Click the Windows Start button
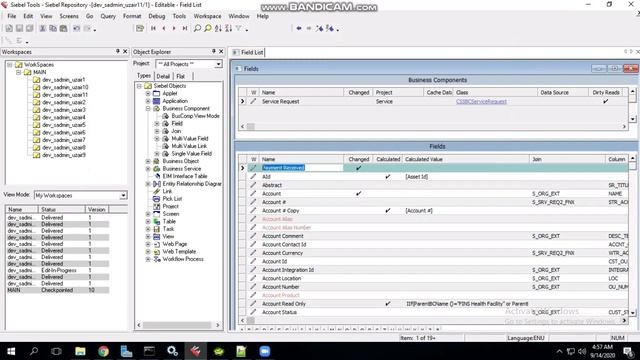The width and height of the screenshot is (640, 360). (11, 351)
